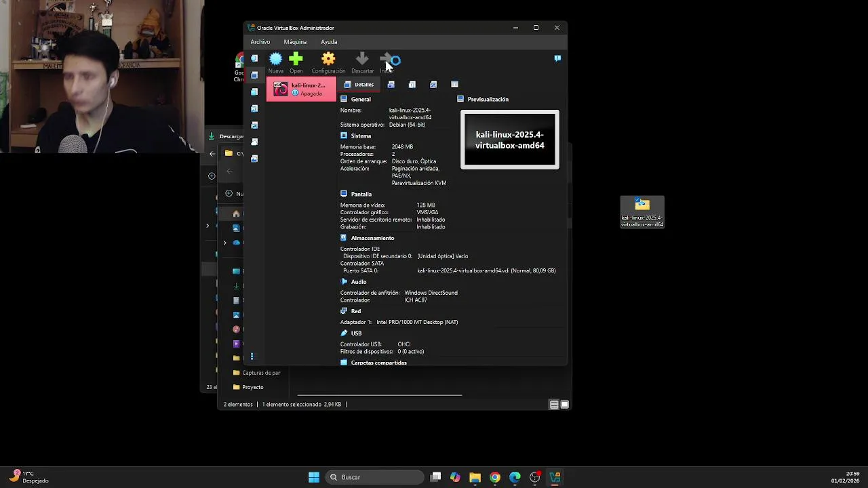Click the 'Windows DirectSound' value

click(431, 293)
